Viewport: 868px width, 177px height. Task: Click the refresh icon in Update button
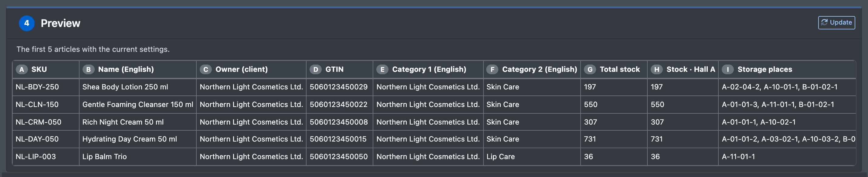click(x=824, y=22)
